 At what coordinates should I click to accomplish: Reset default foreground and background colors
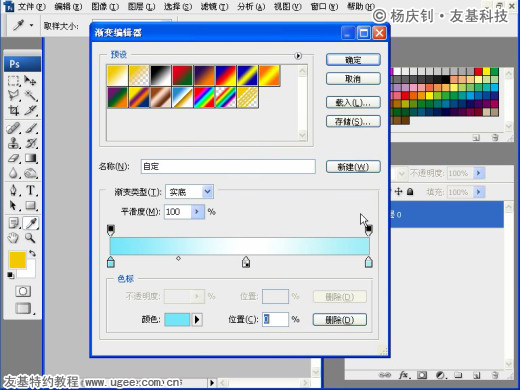[11, 275]
